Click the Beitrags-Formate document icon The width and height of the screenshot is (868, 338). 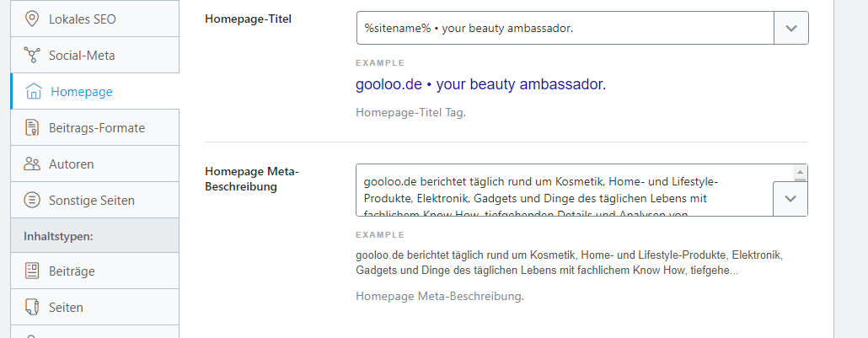pyautogui.click(x=33, y=128)
